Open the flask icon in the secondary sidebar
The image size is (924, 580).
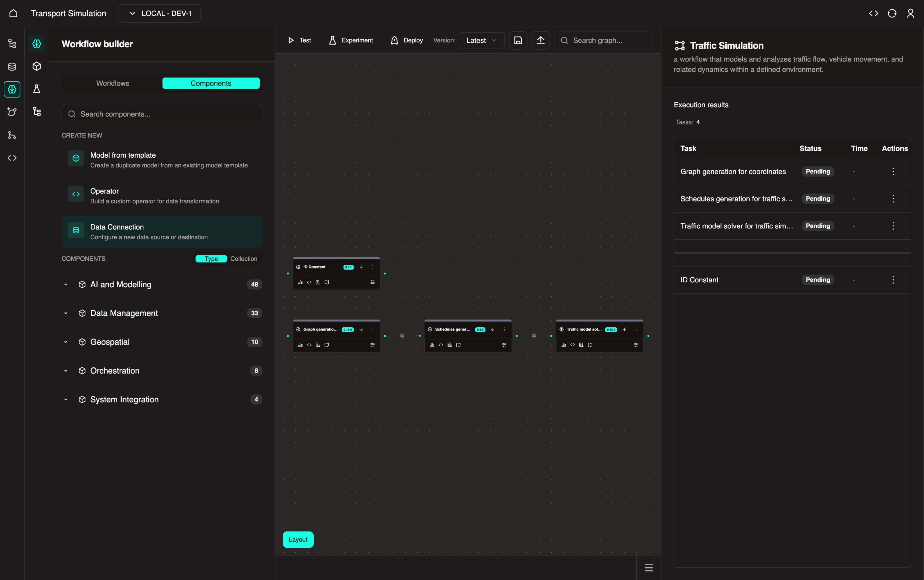pyautogui.click(x=36, y=89)
